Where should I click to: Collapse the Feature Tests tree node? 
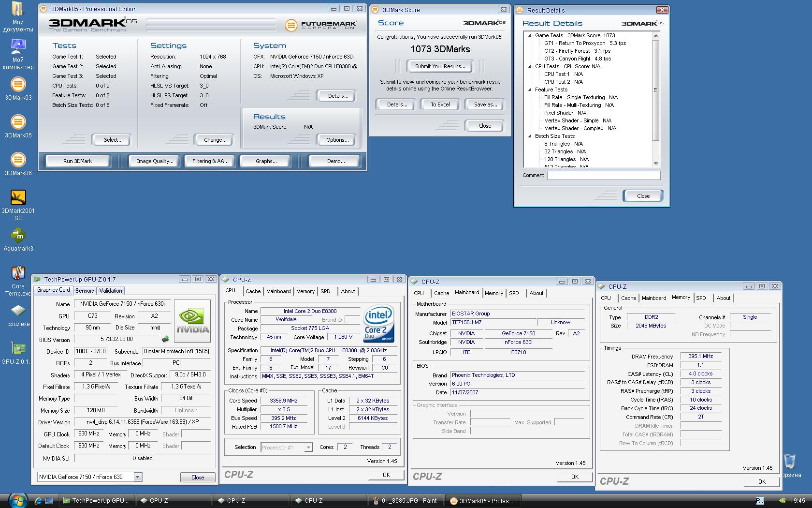click(x=530, y=90)
